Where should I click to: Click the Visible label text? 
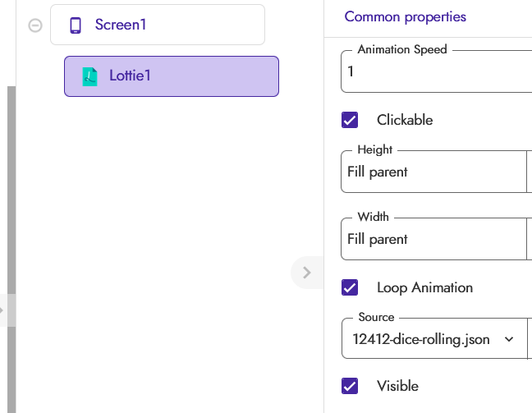[x=397, y=386]
